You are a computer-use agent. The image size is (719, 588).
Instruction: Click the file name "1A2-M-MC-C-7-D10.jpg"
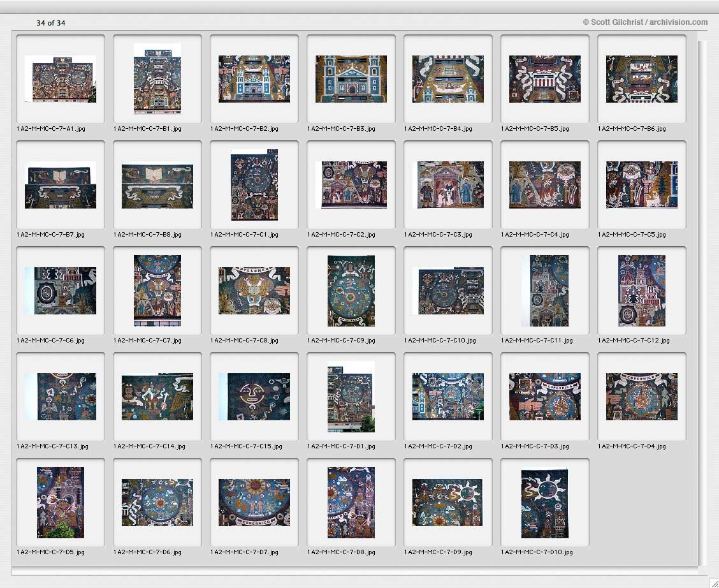537,552
